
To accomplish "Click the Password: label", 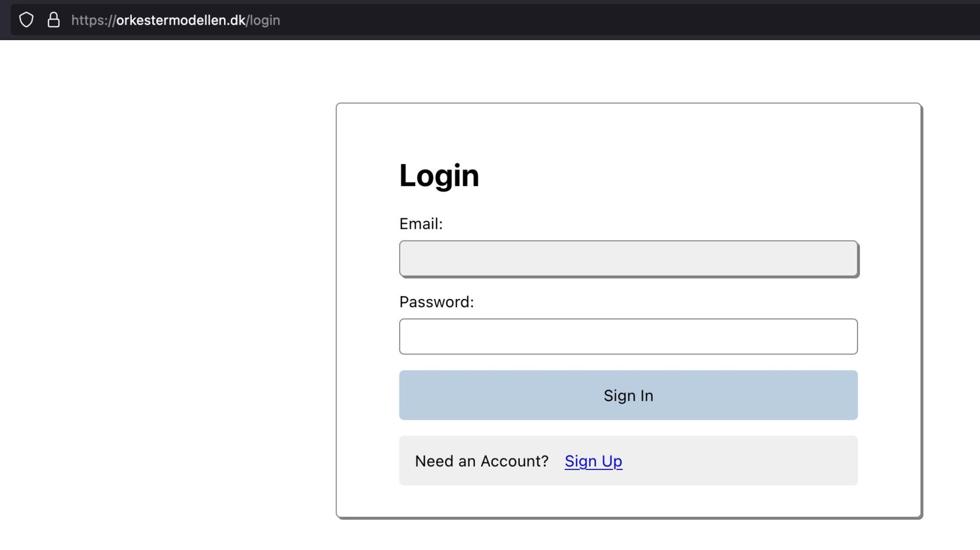I will (x=436, y=302).
